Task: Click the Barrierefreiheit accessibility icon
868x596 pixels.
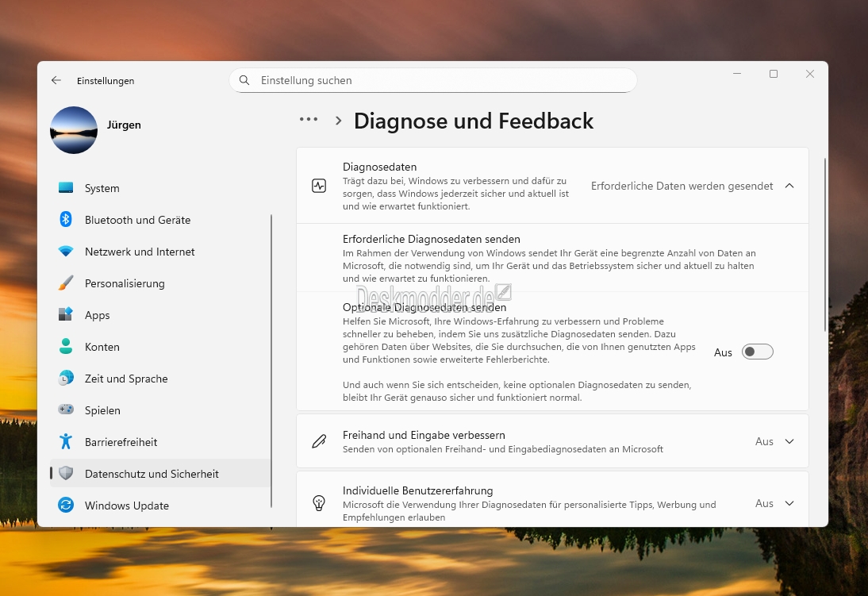Action: [67, 442]
